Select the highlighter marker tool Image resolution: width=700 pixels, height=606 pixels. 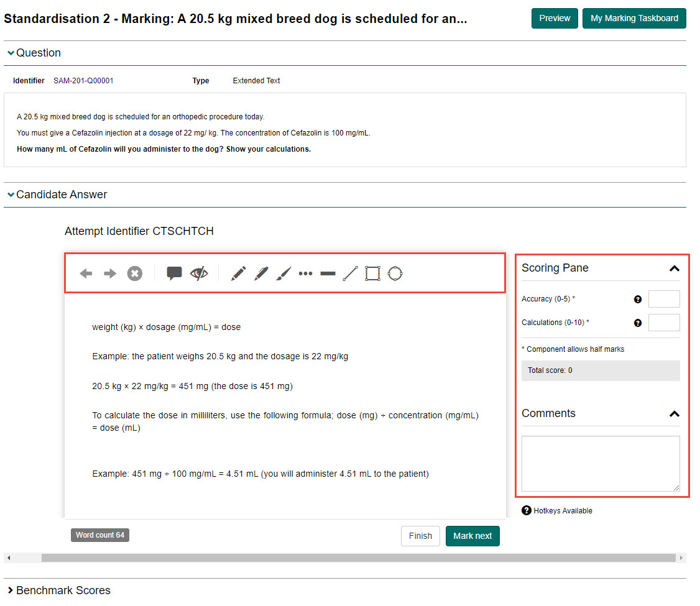tap(261, 273)
